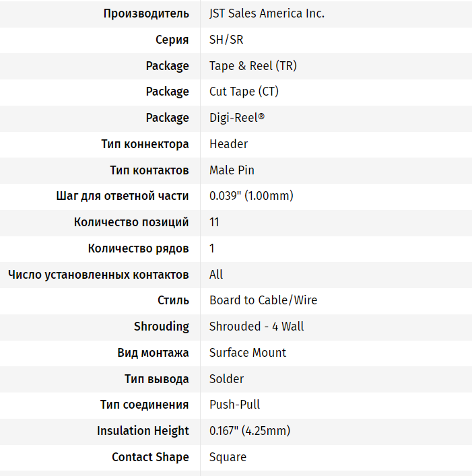Click the Push-Pull fastening type value

pyautogui.click(x=234, y=405)
